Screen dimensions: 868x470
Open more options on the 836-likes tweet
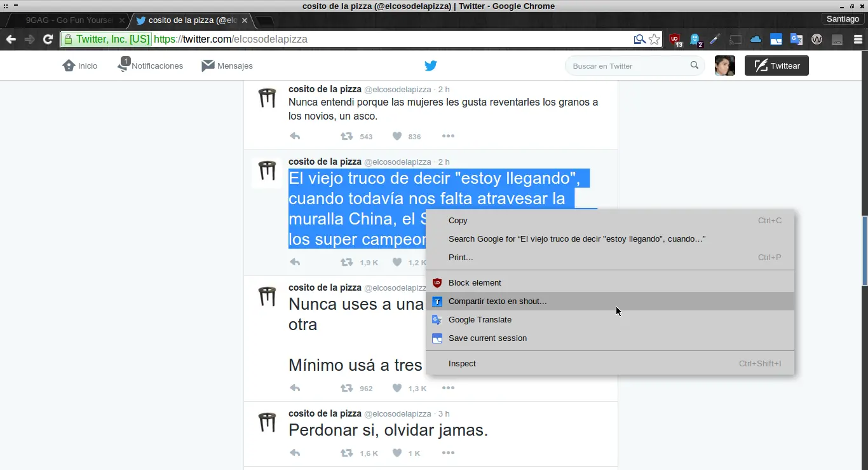point(448,136)
